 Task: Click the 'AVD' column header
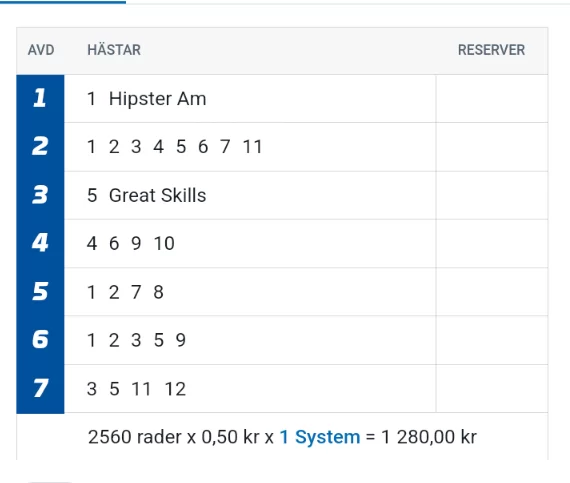coord(41,50)
